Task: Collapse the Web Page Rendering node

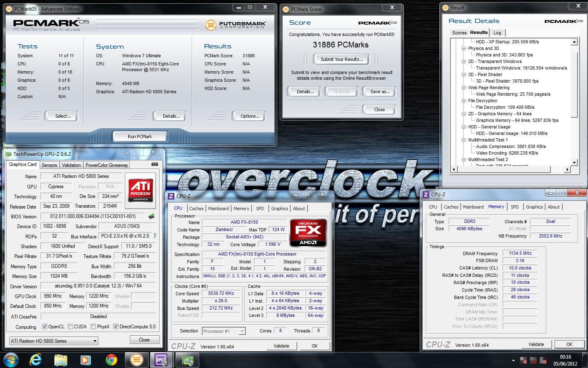Action: [464, 88]
